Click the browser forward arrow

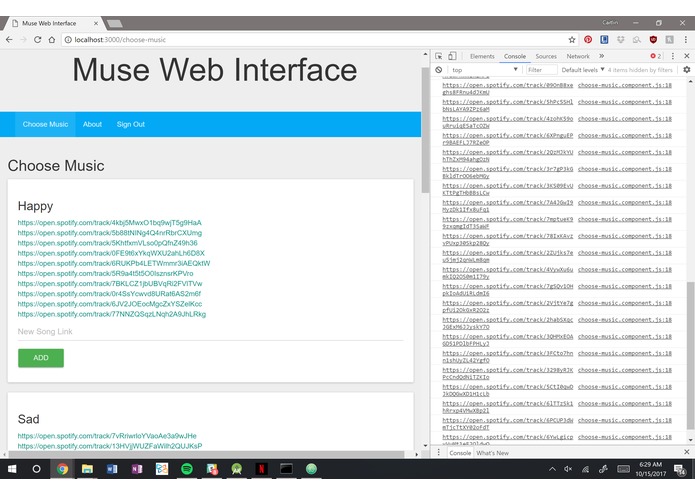click(x=23, y=39)
